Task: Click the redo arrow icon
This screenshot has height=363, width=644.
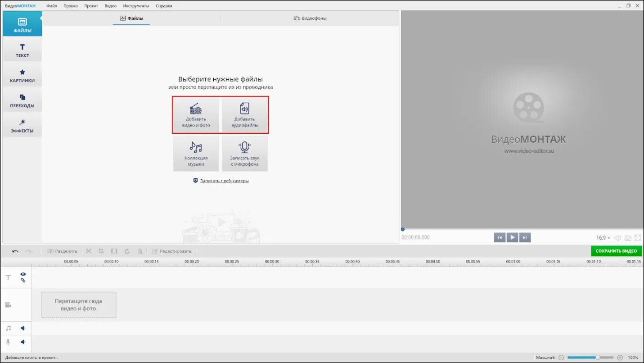Action: [28, 251]
